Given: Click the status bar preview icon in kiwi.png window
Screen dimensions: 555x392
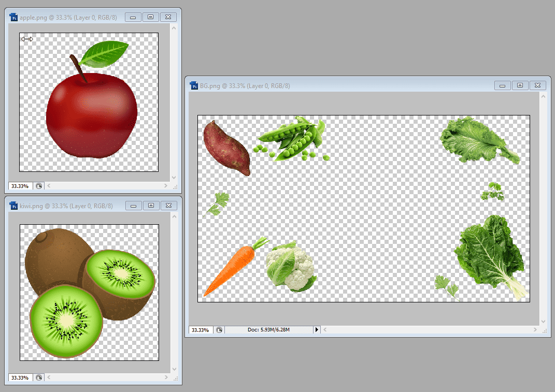Looking at the screenshot, I should tap(38, 378).
